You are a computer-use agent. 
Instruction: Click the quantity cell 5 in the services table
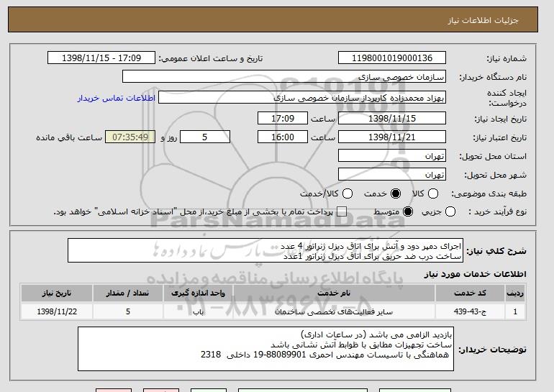[128, 312]
